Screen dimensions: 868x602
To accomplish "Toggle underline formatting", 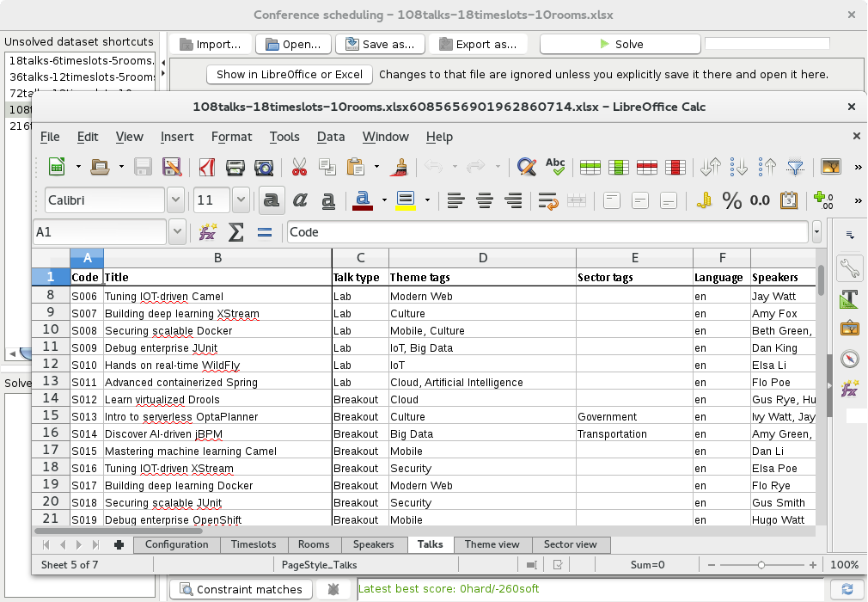I will 328,200.
